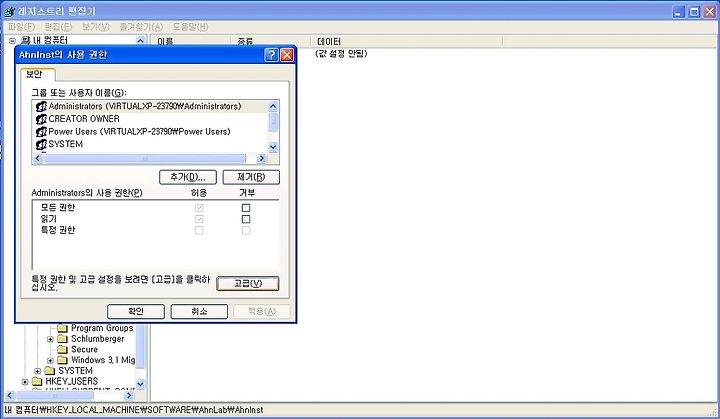Screen dimensions: 720x419
Task: Expand the Schlumberger tree node
Action: pos(50,340)
